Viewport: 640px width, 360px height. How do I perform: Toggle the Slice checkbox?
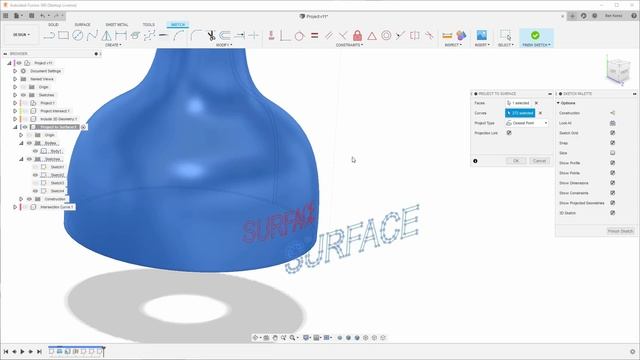pyautogui.click(x=612, y=153)
